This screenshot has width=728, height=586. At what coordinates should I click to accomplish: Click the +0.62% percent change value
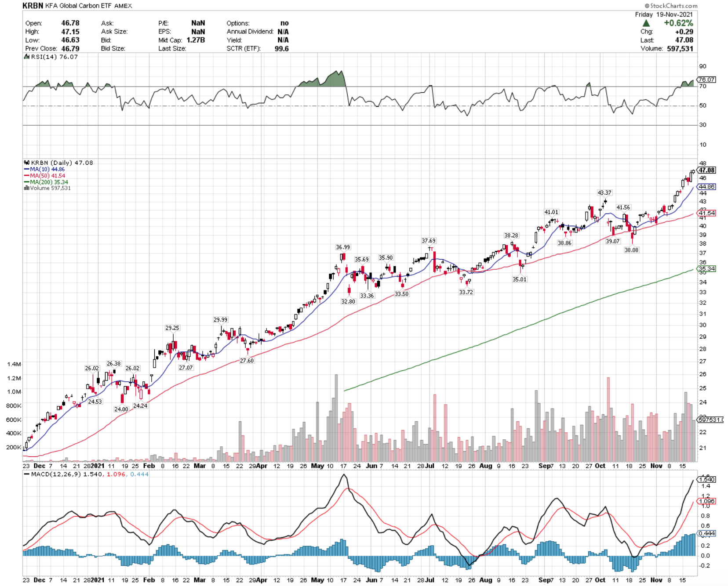[x=678, y=23]
